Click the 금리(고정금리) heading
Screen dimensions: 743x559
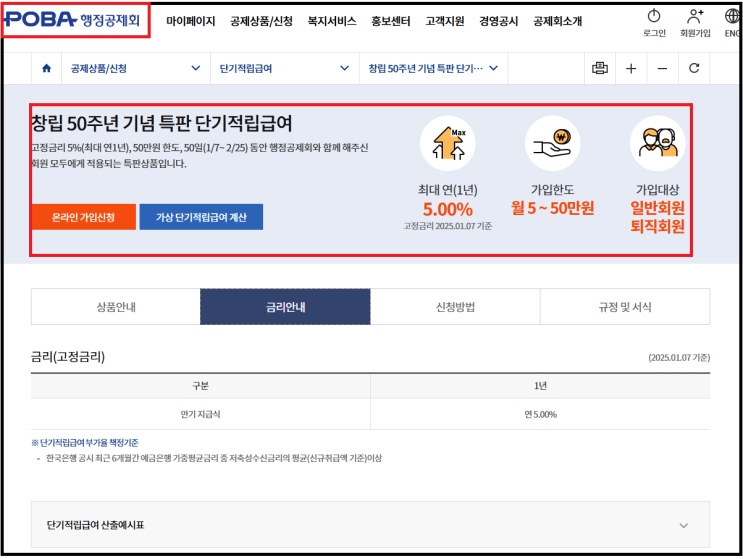(x=68, y=356)
